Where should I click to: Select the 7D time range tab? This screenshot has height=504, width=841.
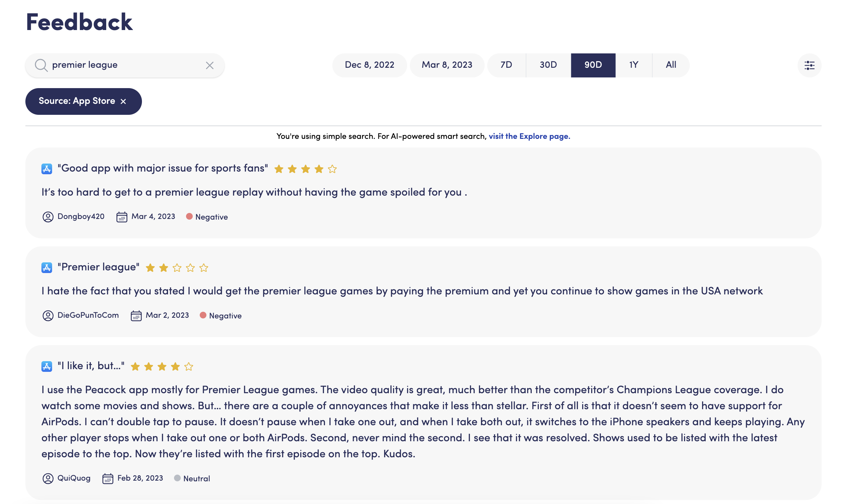[506, 65]
